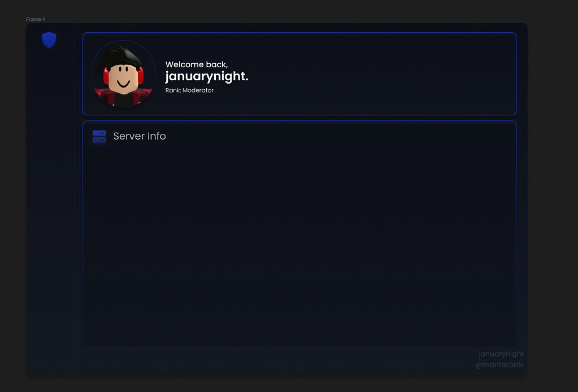Click the server rack icon beside Server Info
Viewport: 578px width, 392px height.
point(99,136)
